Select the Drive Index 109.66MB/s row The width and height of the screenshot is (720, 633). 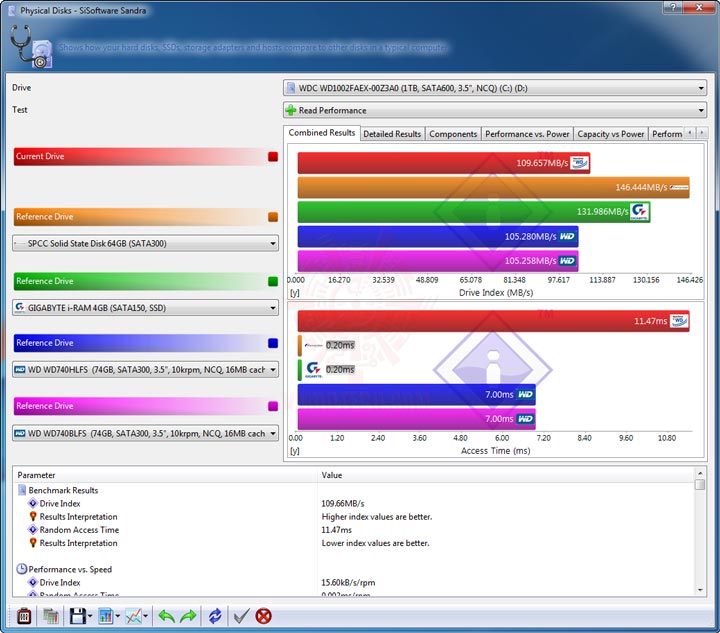[x=354, y=504]
